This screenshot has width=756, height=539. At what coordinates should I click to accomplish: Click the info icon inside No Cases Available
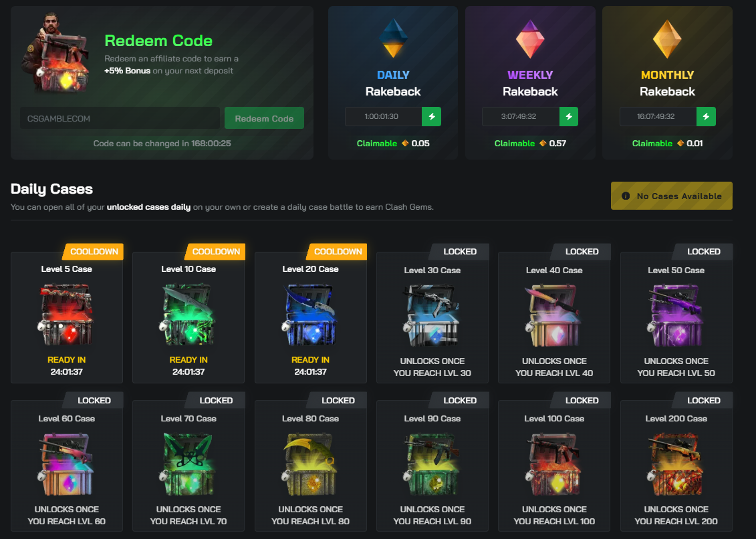624,196
